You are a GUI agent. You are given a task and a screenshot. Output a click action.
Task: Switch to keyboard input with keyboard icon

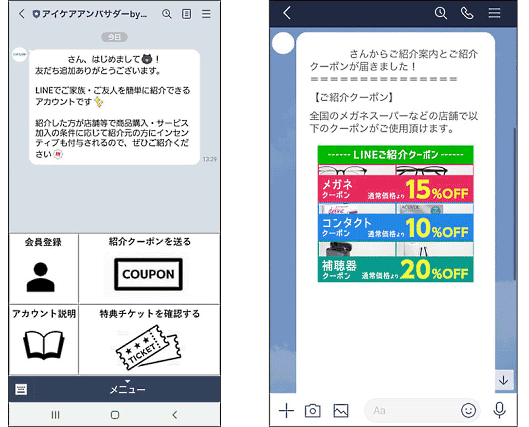click(x=21, y=389)
